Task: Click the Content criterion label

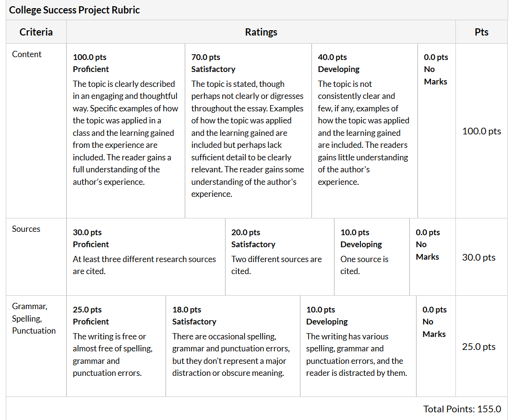Action: tap(27, 54)
